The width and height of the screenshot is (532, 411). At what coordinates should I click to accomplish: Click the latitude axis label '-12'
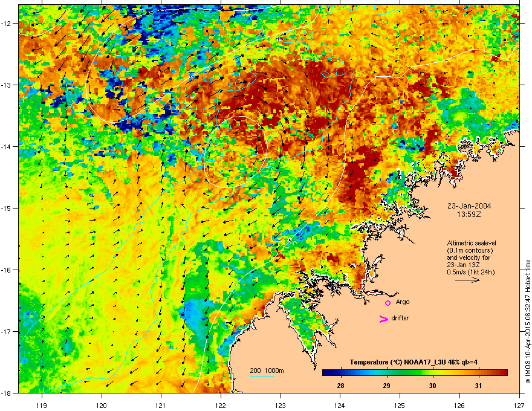click(x=7, y=24)
